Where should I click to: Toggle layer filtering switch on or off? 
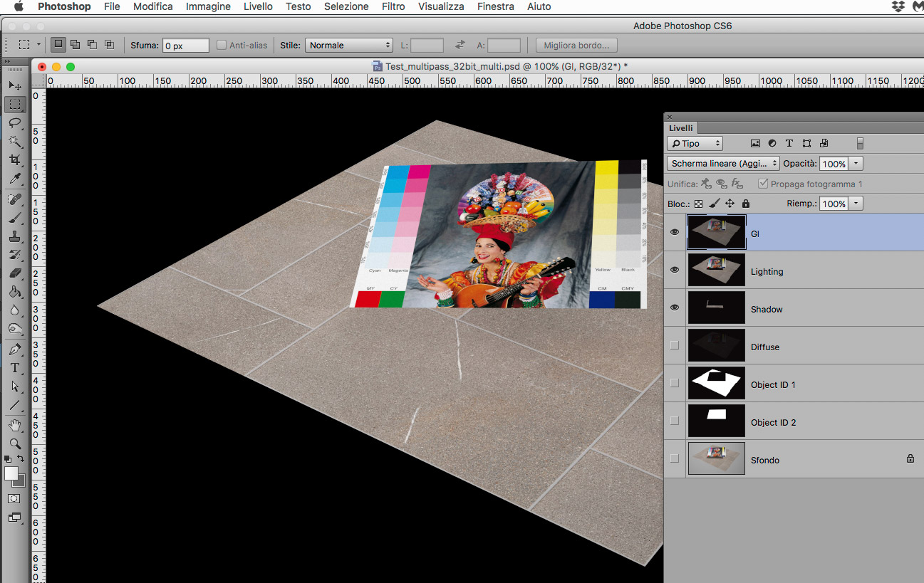[x=860, y=143]
